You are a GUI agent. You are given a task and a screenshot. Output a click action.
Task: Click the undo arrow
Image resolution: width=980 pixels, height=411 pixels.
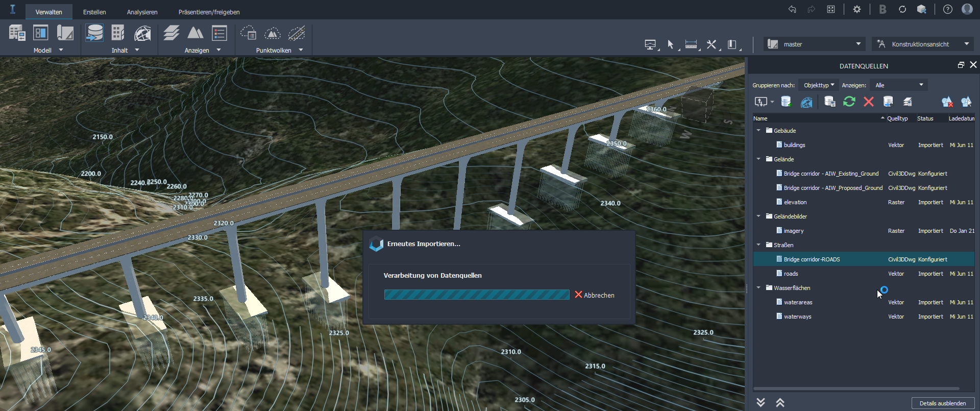click(792, 9)
